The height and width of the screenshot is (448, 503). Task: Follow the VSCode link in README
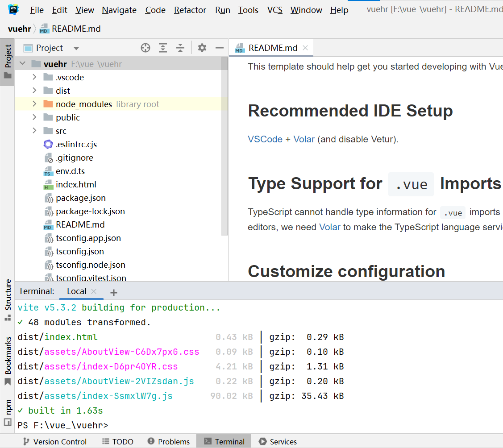[265, 139]
